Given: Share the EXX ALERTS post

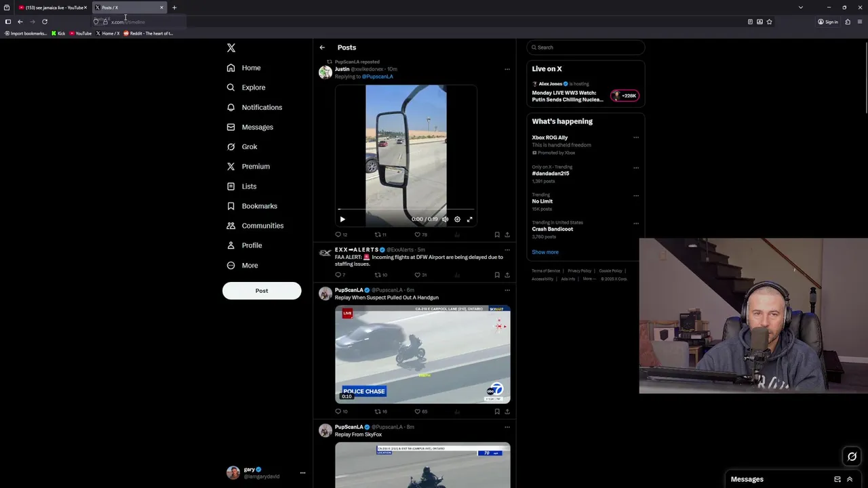Looking at the screenshot, I should tap(507, 274).
